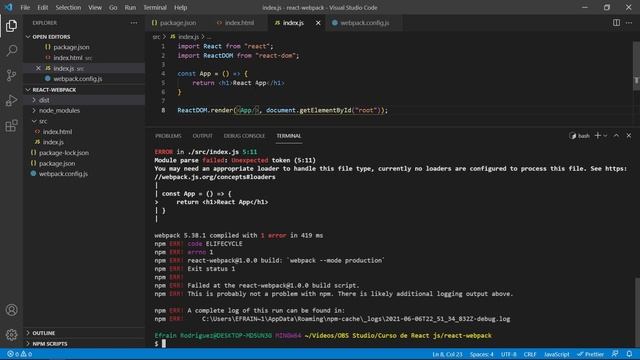
Task: Click the terminal vertical scrollbar
Action: [x=637, y=312]
